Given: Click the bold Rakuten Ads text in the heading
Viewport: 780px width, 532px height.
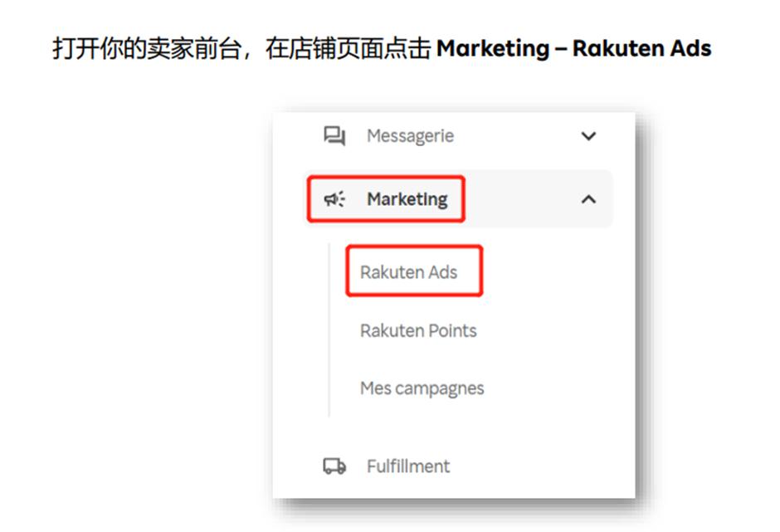Looking at the screenshot, I should click(641, 48).
